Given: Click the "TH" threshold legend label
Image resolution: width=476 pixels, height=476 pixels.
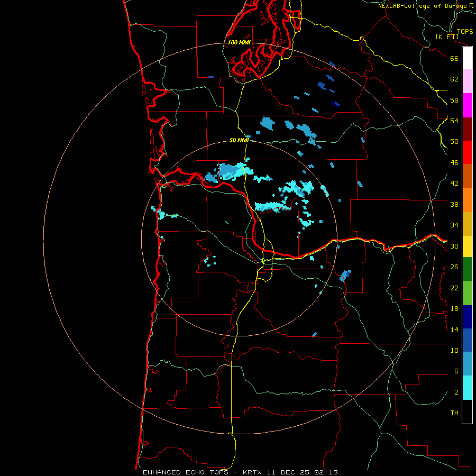Looking at the screenshot, I should [x=454, y=413].
